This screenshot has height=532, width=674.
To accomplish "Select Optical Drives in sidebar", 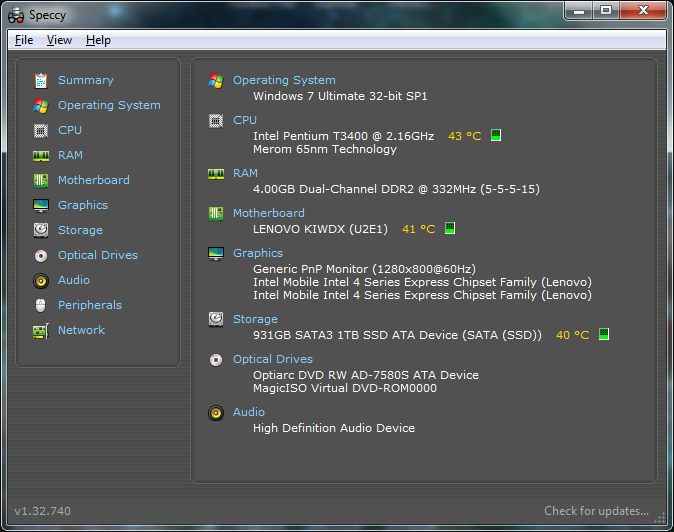I will coord(98,255).
